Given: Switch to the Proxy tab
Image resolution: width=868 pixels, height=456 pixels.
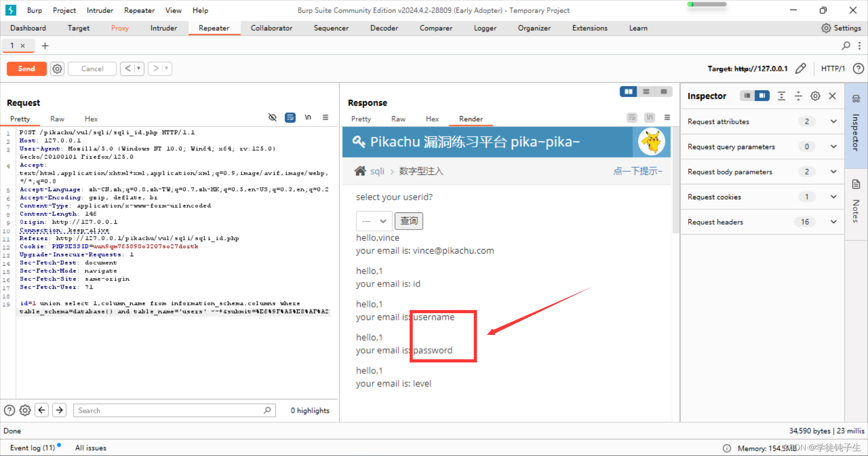Looking at the screenshot, I should (120, 28).
